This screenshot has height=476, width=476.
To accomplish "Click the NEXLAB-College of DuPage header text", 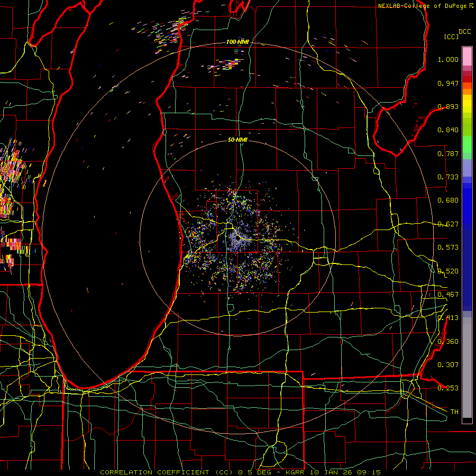I will [423, 6].
